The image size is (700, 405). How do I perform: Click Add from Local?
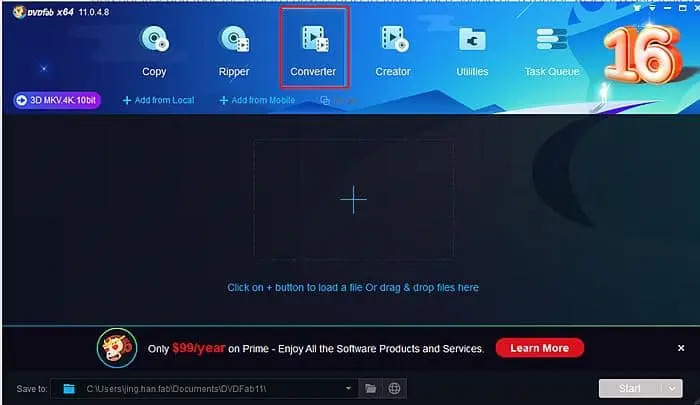click(x=158, y=100)
